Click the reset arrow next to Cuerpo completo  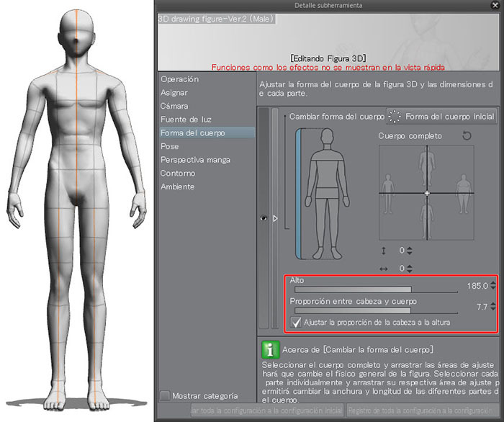(x=467, y=135)
